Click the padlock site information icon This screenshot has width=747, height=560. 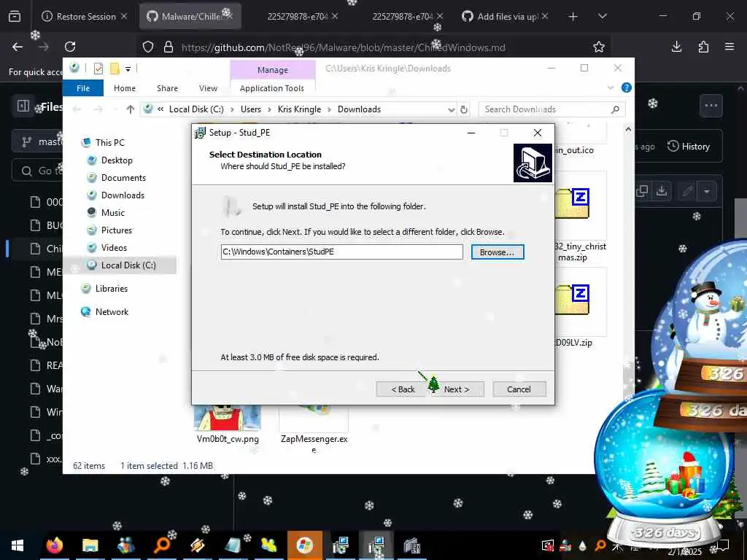[169, 47]
